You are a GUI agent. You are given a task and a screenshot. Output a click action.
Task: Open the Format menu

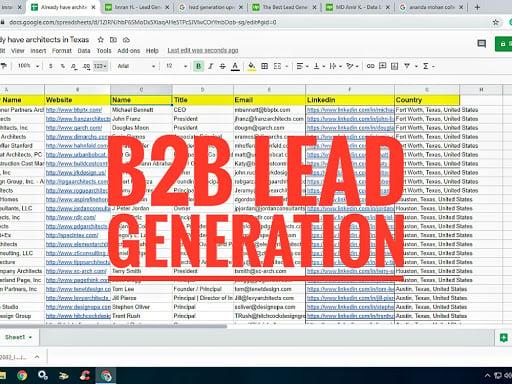pyautogui.click(x=62, y=51)
